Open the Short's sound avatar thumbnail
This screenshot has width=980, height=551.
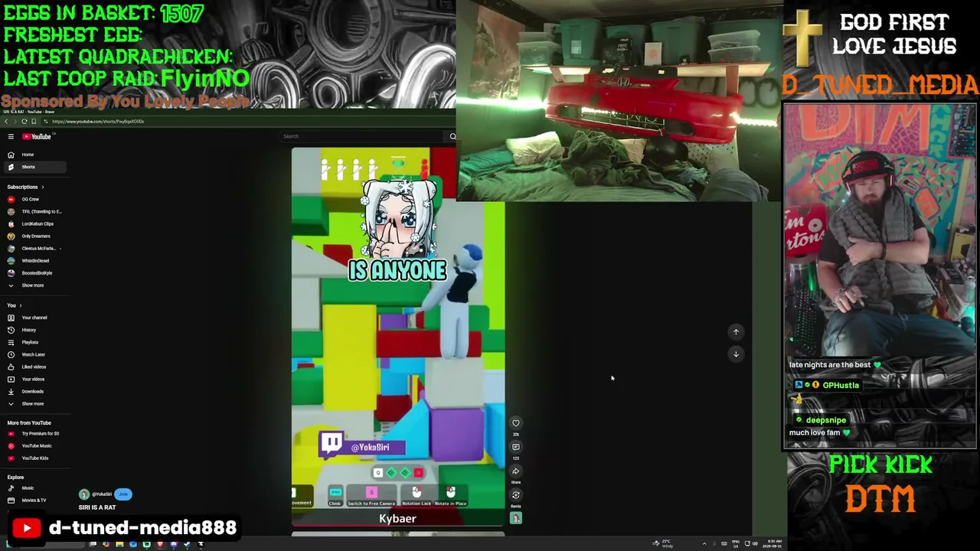coord(515,518)
